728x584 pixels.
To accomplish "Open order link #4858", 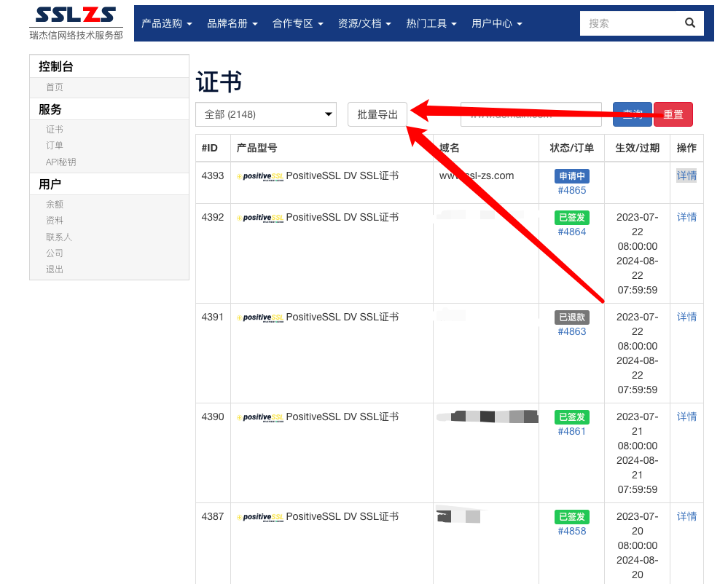I will (x=571, y=531).
